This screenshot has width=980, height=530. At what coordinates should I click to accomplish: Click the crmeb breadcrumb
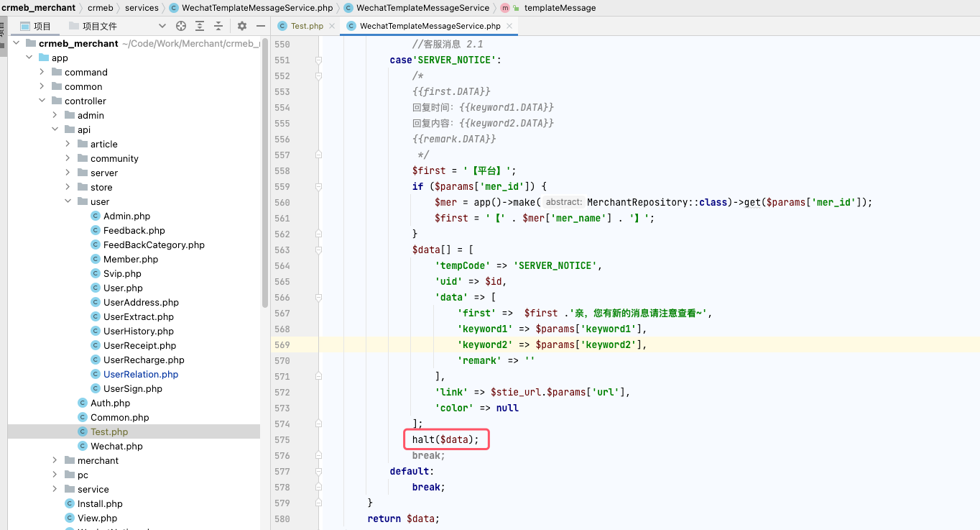[x=101, y=8]
